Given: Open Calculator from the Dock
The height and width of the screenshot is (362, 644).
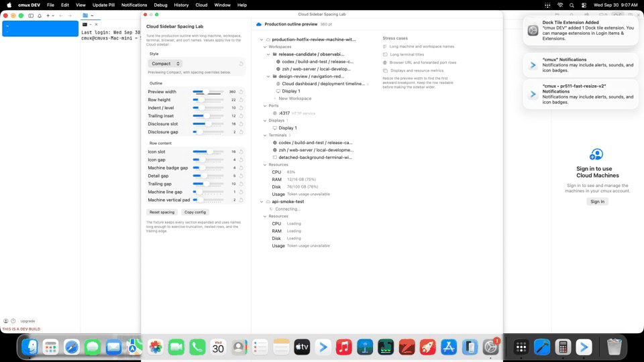Looking at the screenshot, I should click(563, 347).
